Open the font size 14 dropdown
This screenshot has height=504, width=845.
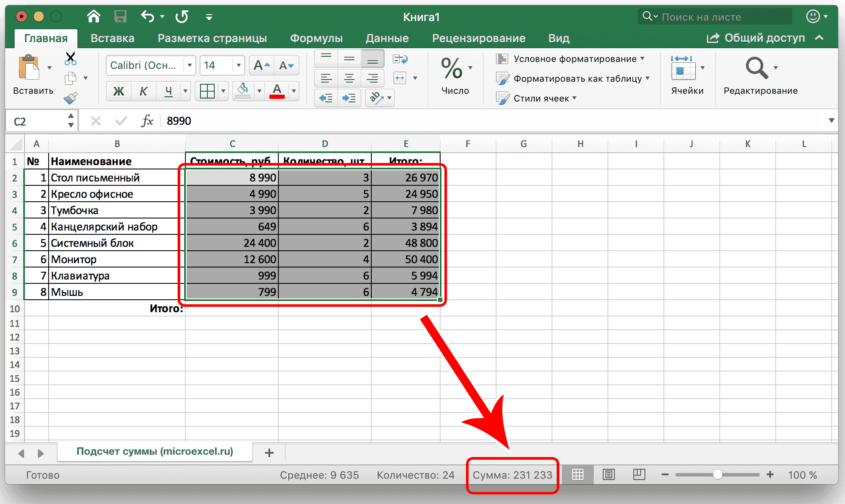coord(238,65)
